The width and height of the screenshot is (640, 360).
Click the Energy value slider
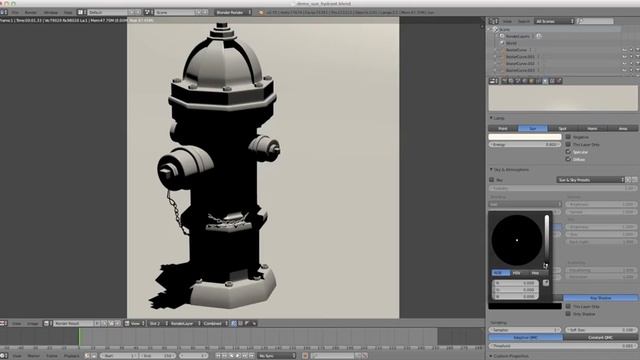pos(525,144)
